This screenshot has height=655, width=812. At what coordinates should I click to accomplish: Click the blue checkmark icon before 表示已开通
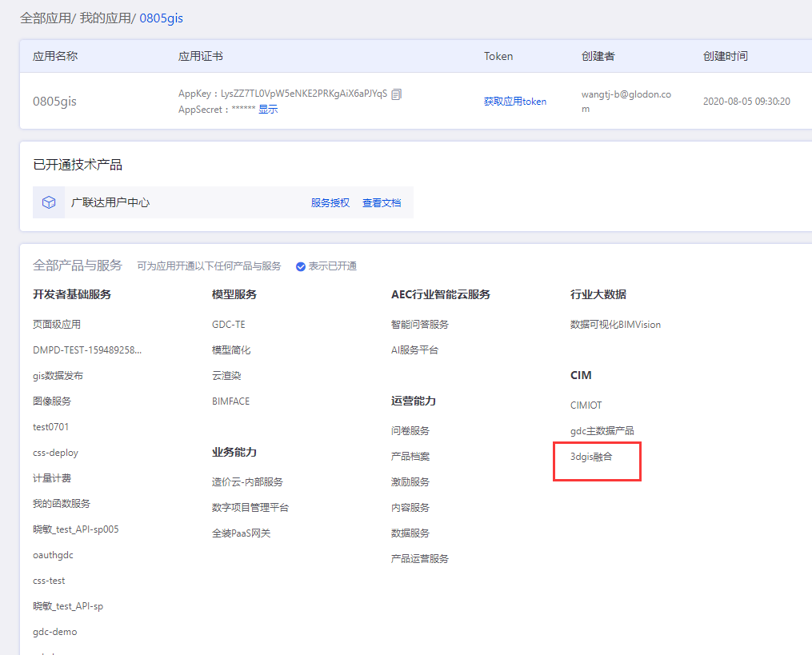pos(301,266)
